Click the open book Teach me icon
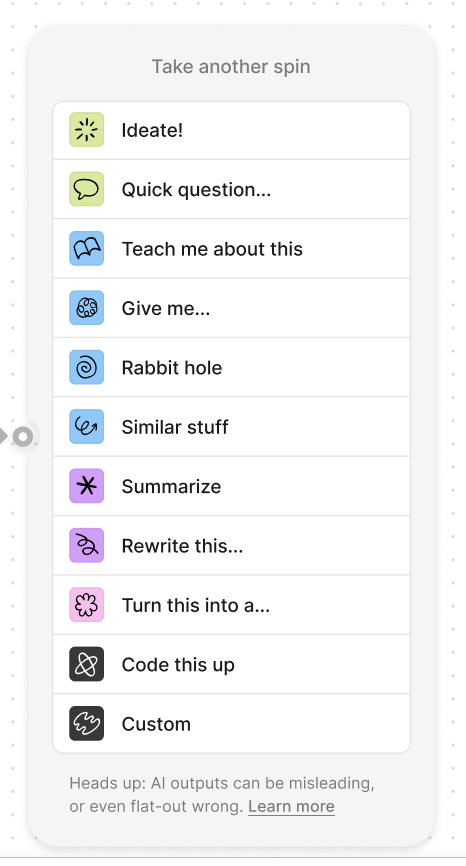Screen dimensions: 466x866 coord(87,249)
